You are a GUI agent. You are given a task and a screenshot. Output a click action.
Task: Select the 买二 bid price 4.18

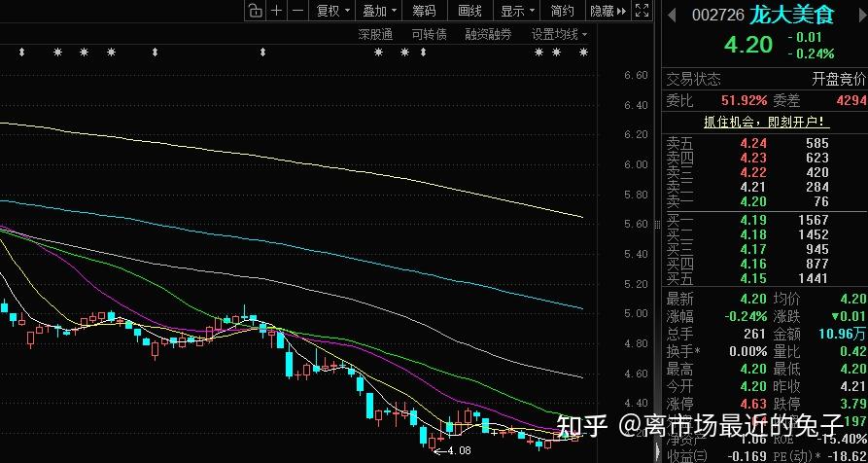pyautogui.click(x=751, y=234)
